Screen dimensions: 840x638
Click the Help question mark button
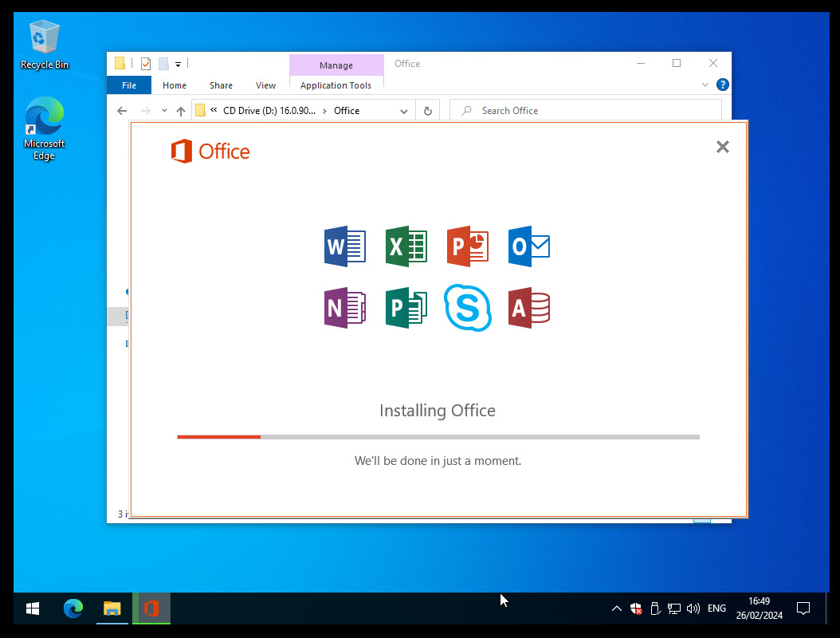[x=722, y=85]
